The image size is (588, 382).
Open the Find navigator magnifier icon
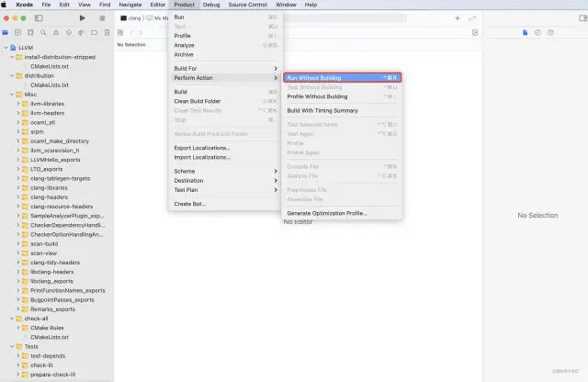click(x=43, y=33)
